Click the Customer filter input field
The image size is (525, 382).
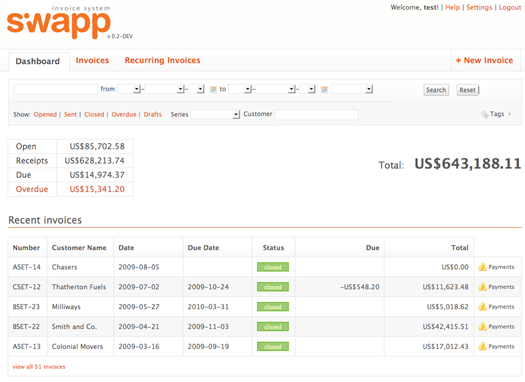[316, 114]
